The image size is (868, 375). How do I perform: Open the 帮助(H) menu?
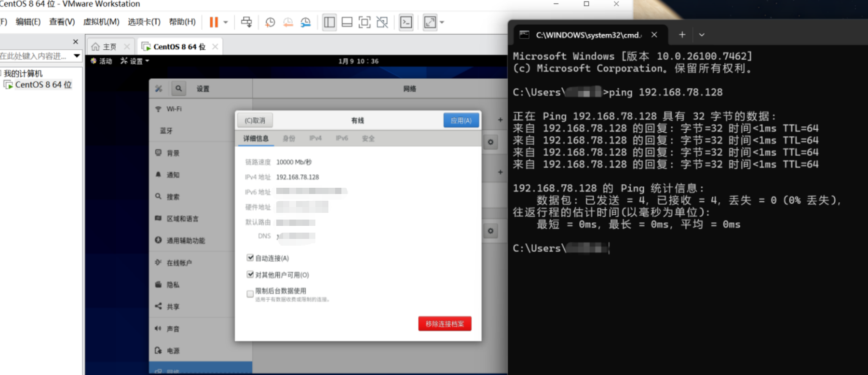tap(182, 22)
